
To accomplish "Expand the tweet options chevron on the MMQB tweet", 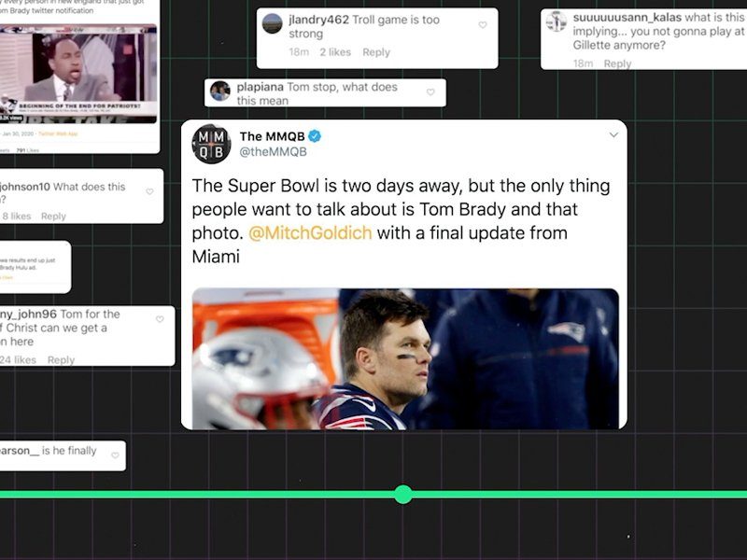I will pyautogui.click(x=613, y=135).
